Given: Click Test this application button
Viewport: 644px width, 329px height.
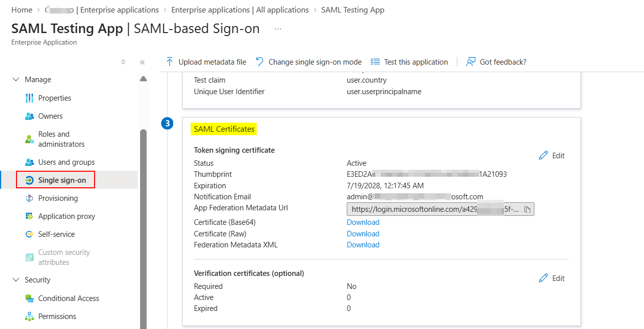Looking at the screenshot, I should (409, 62).
